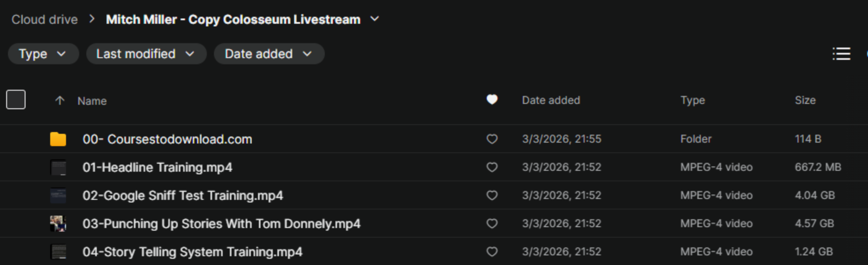Click 03-Punching Up Stories video thumbnail
868x265 pixels.
click(x=58, y=224)
